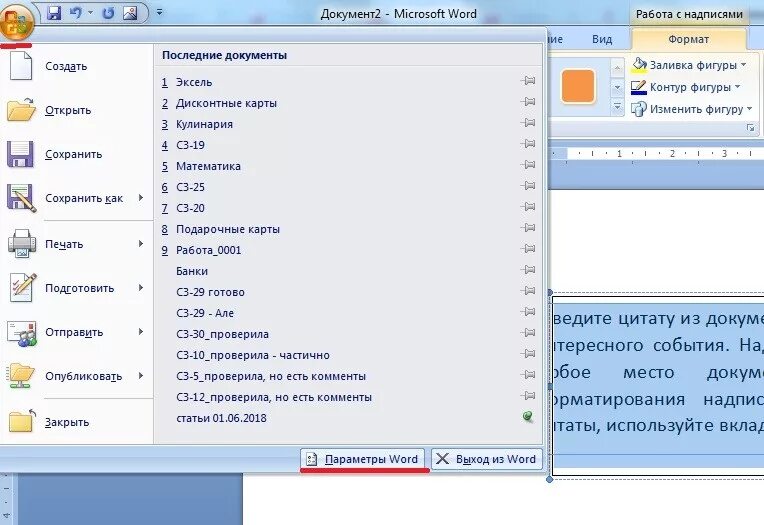Pin the Банки document

[x=528, y=270]
